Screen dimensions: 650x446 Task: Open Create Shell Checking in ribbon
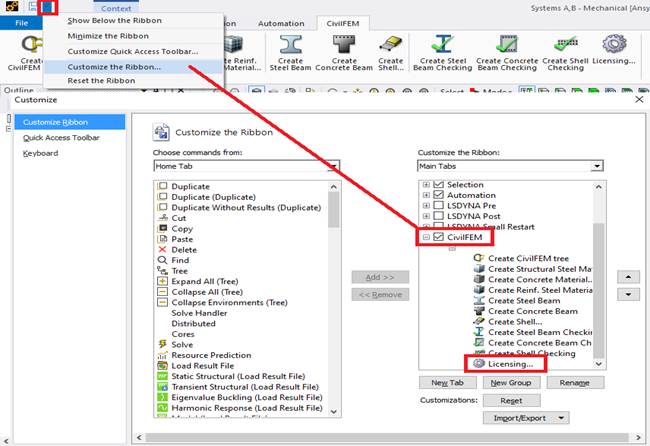[565, 44]
